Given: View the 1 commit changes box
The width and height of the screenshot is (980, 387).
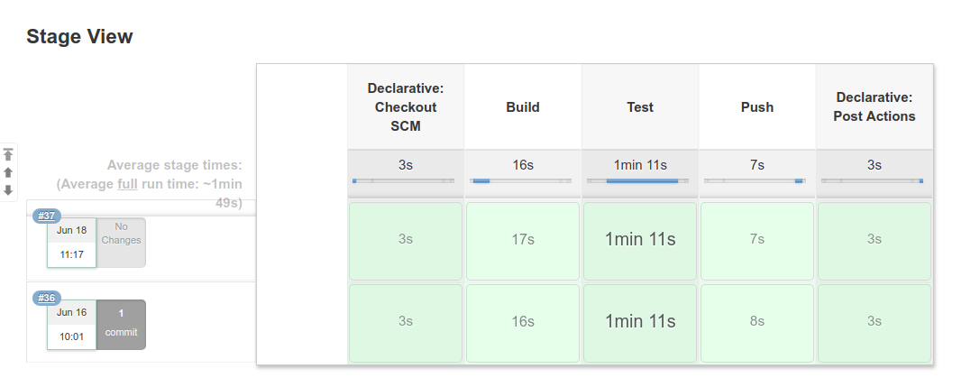Looking at the screenshot, I should (121, 325).
